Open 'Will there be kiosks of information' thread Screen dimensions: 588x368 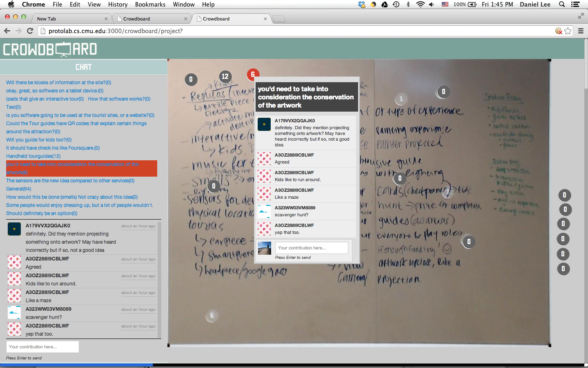pos(58,83)
